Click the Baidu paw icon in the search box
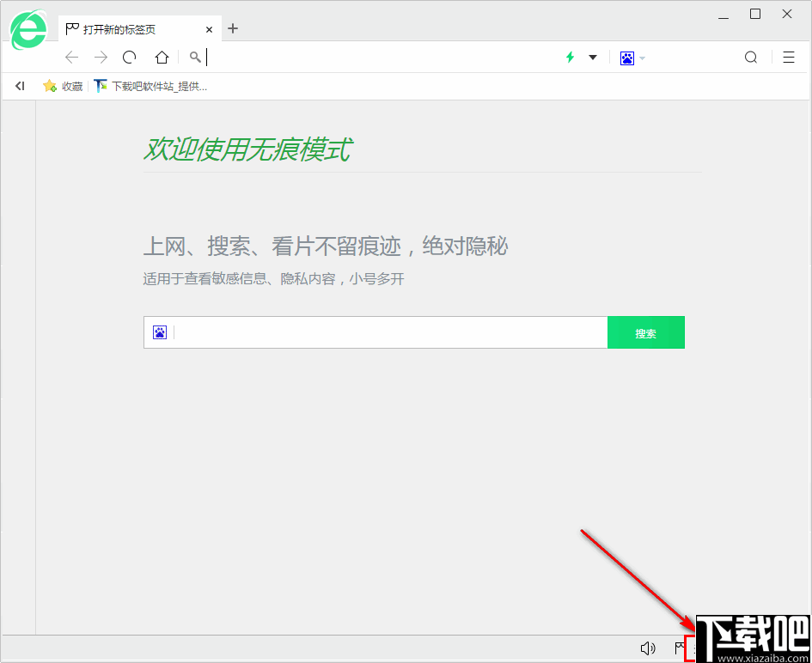Viewport: 812px width, 663px height. point(159,332)
